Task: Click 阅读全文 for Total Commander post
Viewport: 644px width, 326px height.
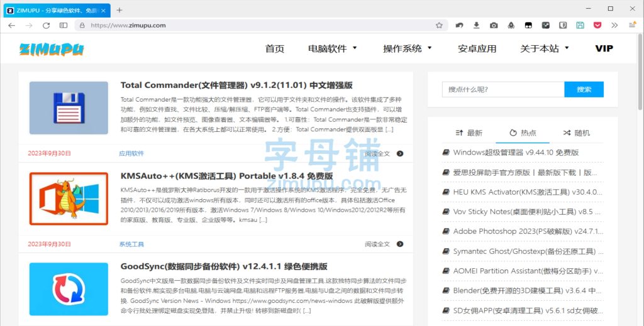Action: (377, 153)
